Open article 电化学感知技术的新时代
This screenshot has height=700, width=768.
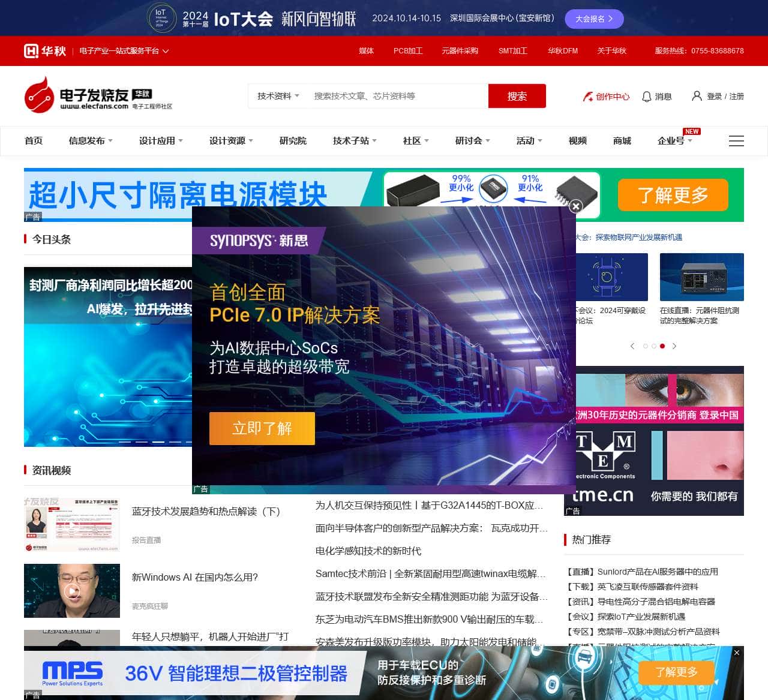pyautogui.click(x=368, y=551)
